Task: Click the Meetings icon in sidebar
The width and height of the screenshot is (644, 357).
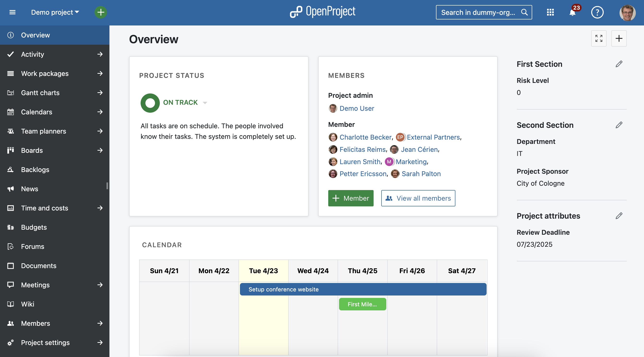Action: pos(11,285)
